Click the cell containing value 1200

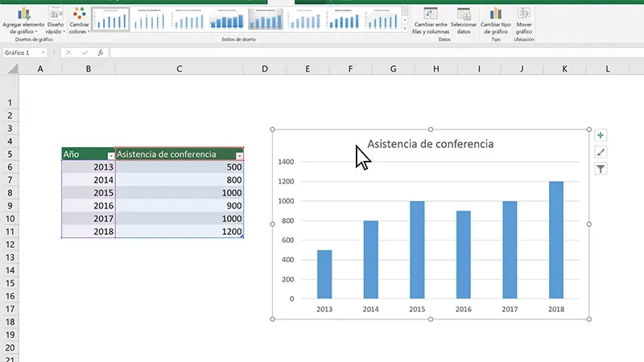179,232
